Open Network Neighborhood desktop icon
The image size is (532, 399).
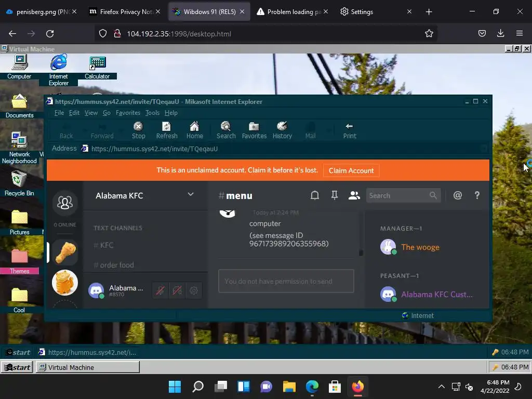point(19,148)
